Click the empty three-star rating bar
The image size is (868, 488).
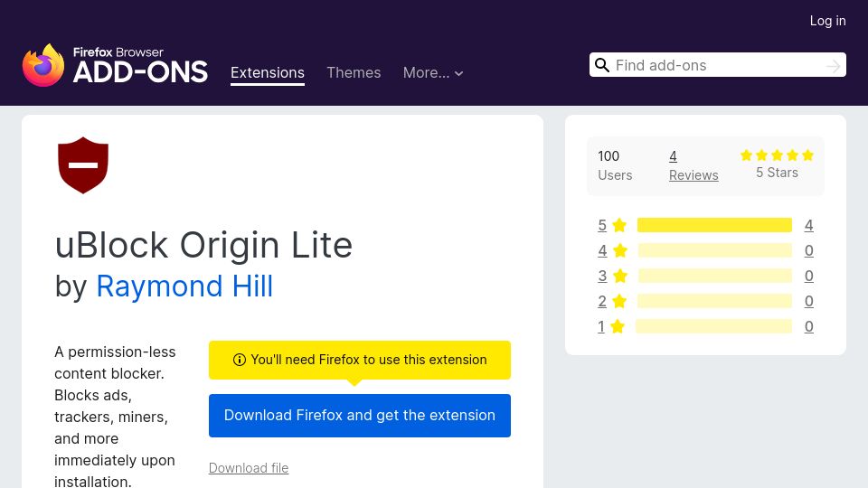click(x=714, y=276)
